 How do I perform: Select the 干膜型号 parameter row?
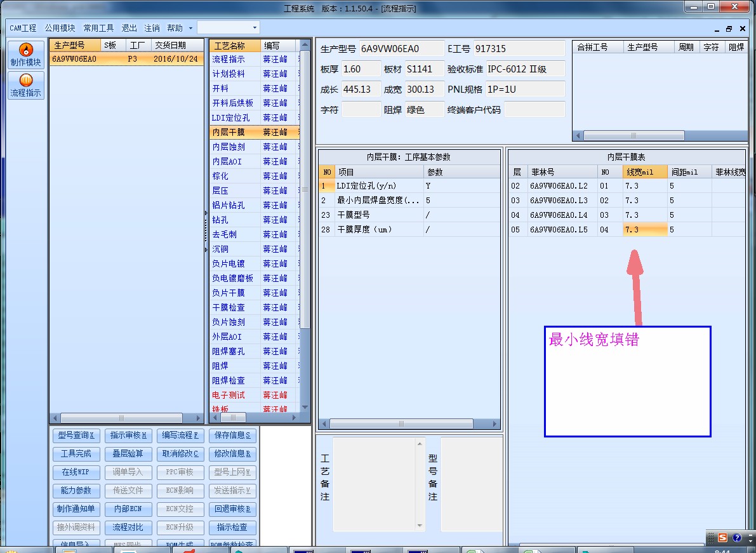coord(409,215)
